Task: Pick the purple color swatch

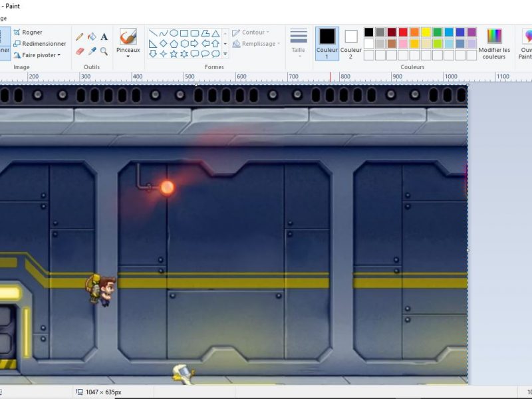Action: click(x=471, y=32)
